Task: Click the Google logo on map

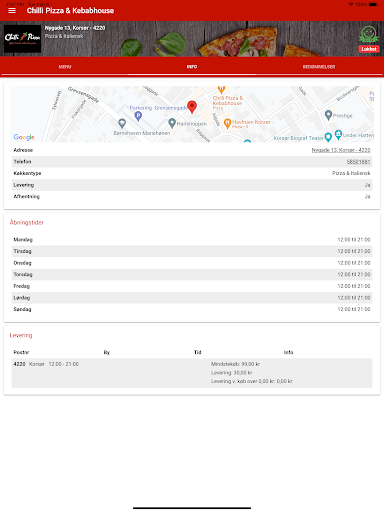Action: tap(24, 137)
